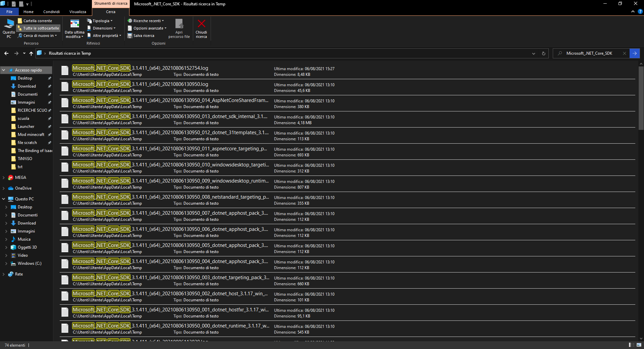Switch to the Visualizza ribbon tab

pos(77,12)
